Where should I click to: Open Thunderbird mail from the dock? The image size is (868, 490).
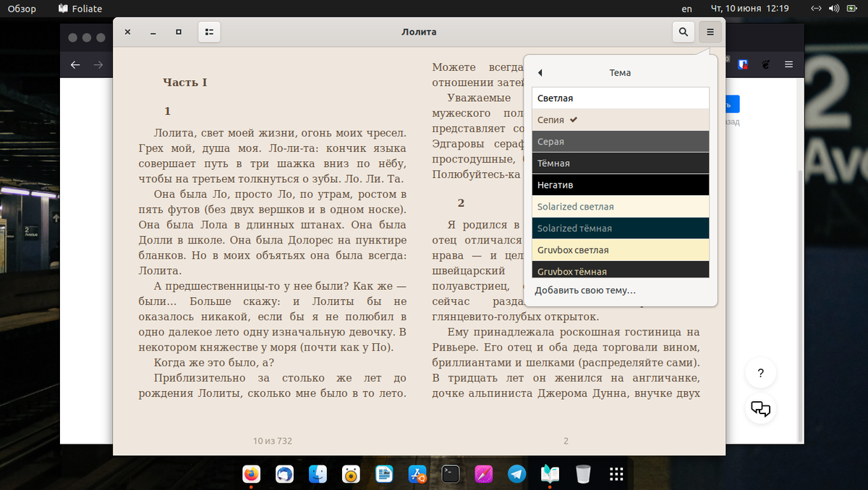coord(284,474)
